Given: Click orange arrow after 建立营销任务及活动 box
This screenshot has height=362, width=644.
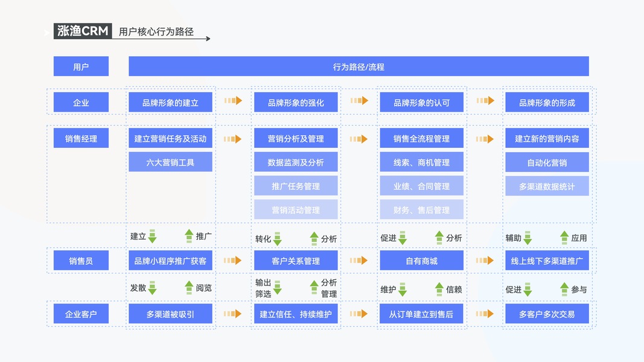Looking at the screenshot, I should (232, 139).
